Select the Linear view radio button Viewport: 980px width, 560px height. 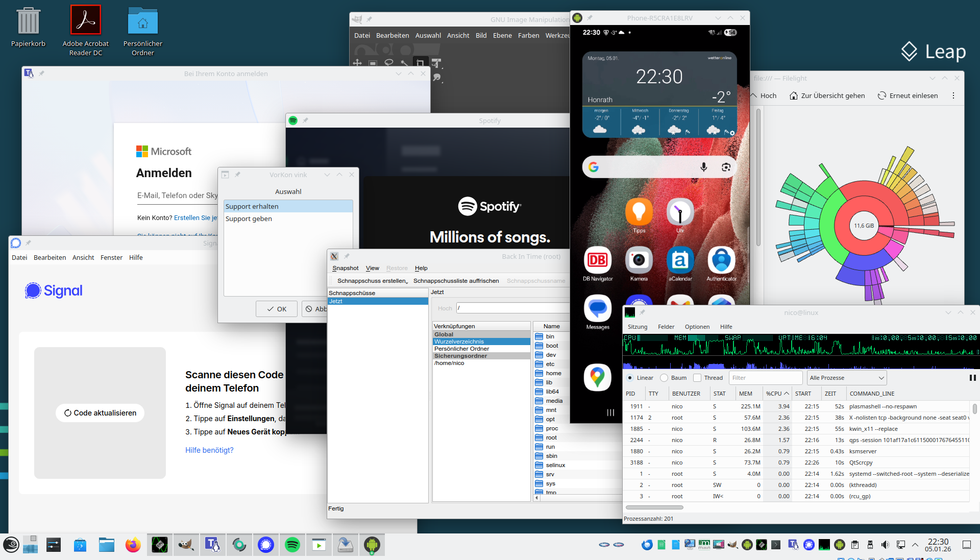pyautogui.click(x=630, y=378)
